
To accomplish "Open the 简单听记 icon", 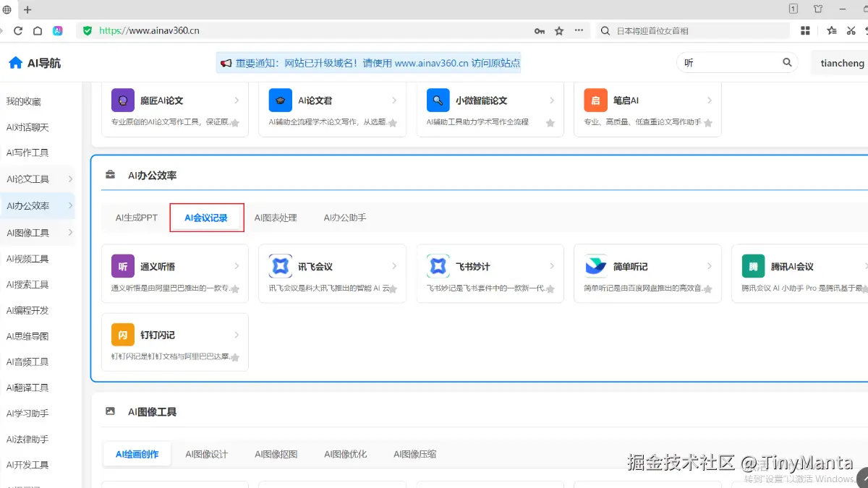I will pos(595,266).
